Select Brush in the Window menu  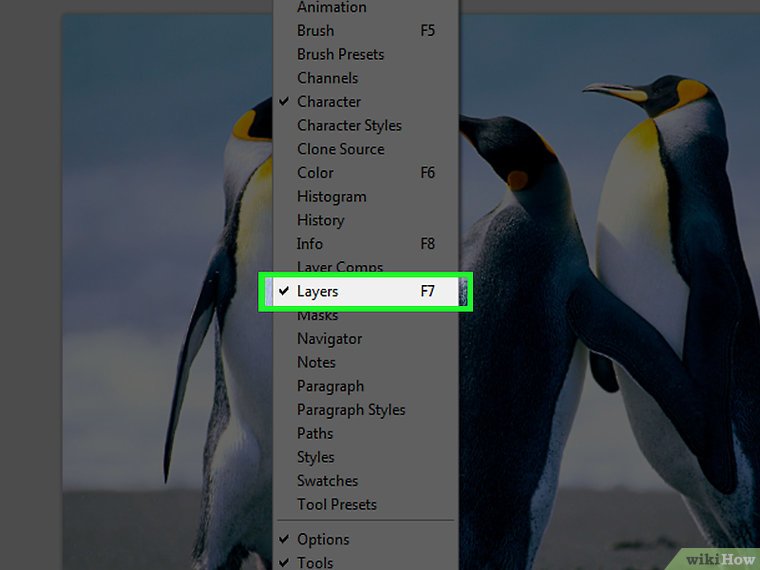(x=315, y=31)
